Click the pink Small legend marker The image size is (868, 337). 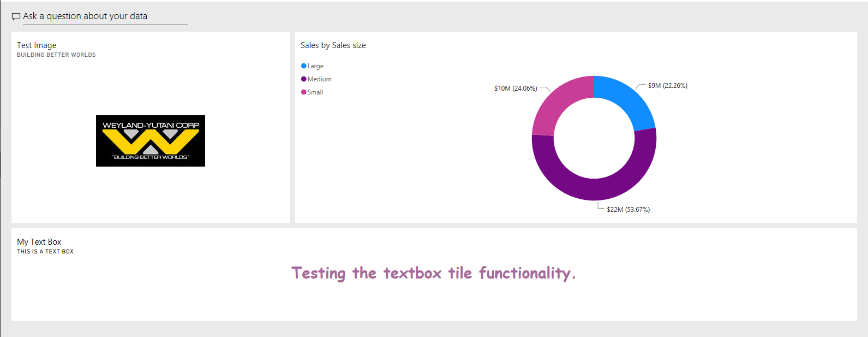[304, 92]
